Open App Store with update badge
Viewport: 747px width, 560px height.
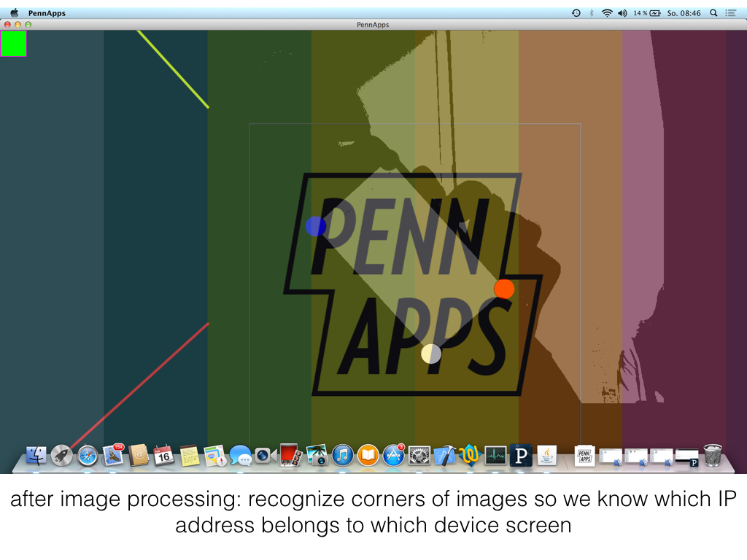pyautogui.click(x=393, y=455)
